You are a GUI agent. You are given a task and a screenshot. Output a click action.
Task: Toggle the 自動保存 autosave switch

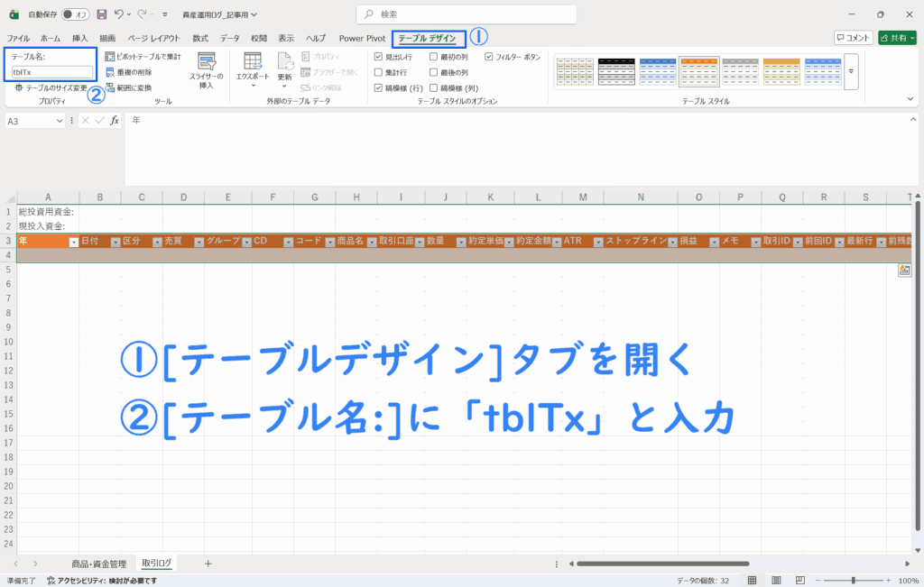click(x=76, y=14)
